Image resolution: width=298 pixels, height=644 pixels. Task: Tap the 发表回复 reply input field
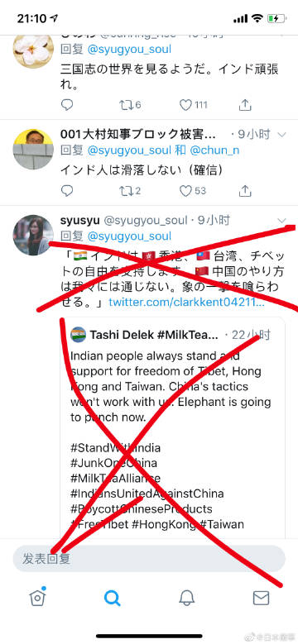tap(149, 559)
